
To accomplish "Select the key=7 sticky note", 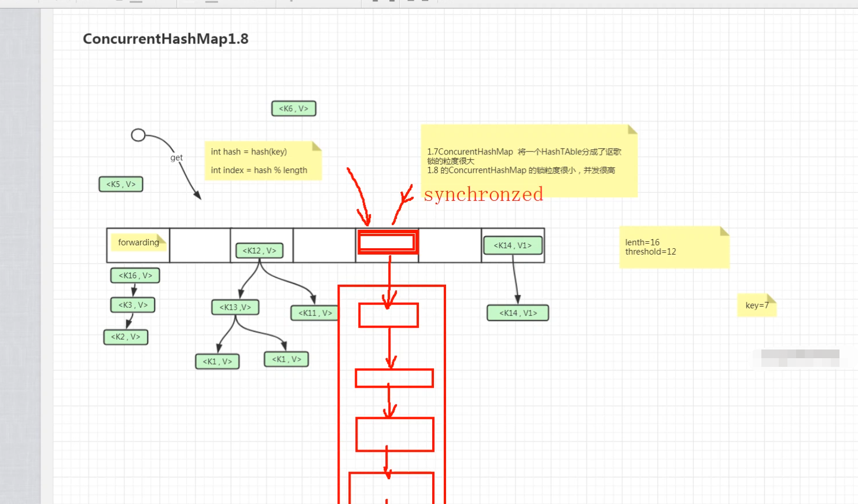I will pos(757,306).
